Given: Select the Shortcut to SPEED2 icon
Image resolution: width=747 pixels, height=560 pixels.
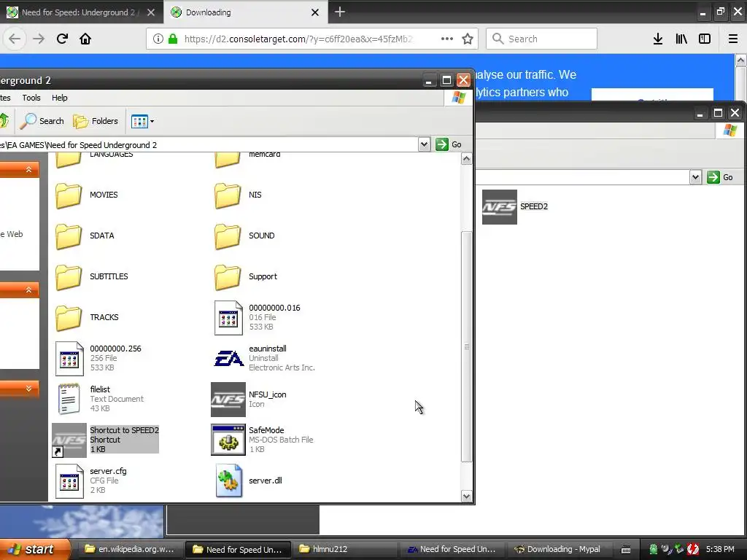Looking at the screenshot, I should click(x=69, y=440).
